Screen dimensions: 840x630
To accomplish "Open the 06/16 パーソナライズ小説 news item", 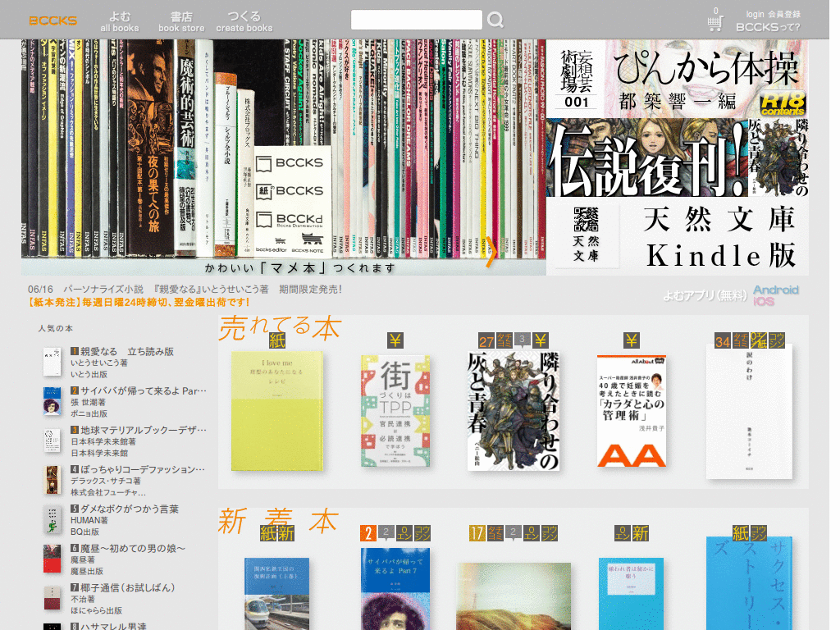I will (185, 290).
